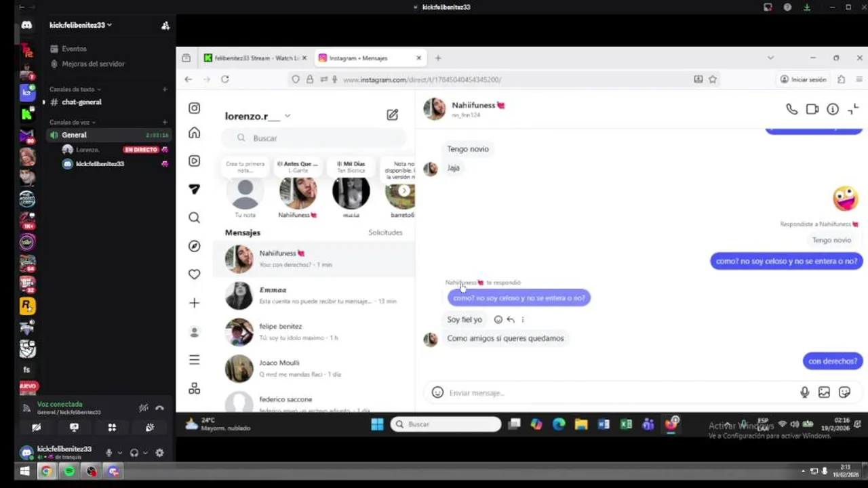Screen dimensions: 868x488
Task: Open General voice channel
Action: click(x=109, y=135)
